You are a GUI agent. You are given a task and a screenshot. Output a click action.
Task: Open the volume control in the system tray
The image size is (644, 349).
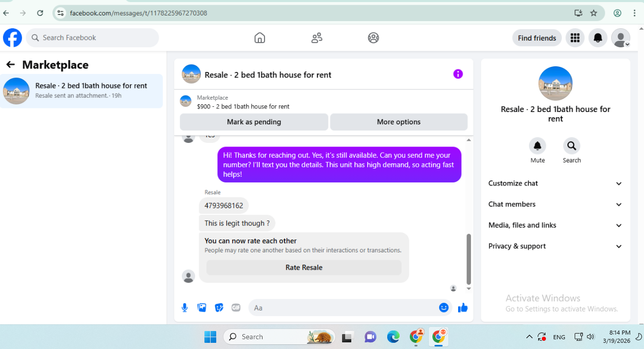[591, 337]
